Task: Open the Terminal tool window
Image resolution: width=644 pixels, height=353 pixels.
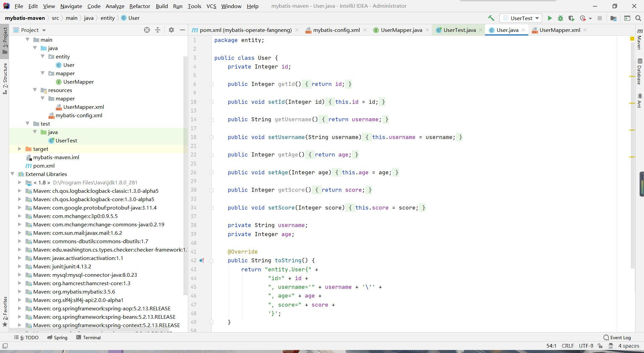Action: click(x=88, y=338)
